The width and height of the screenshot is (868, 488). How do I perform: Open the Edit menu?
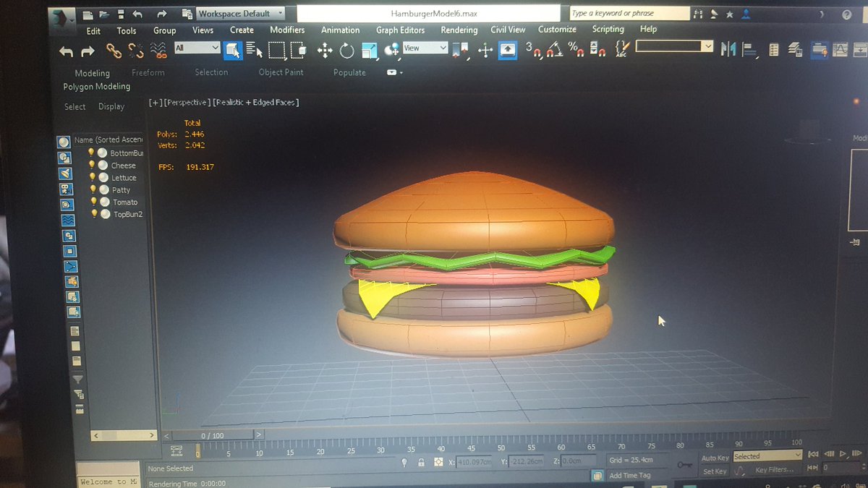tap(93, 31)
